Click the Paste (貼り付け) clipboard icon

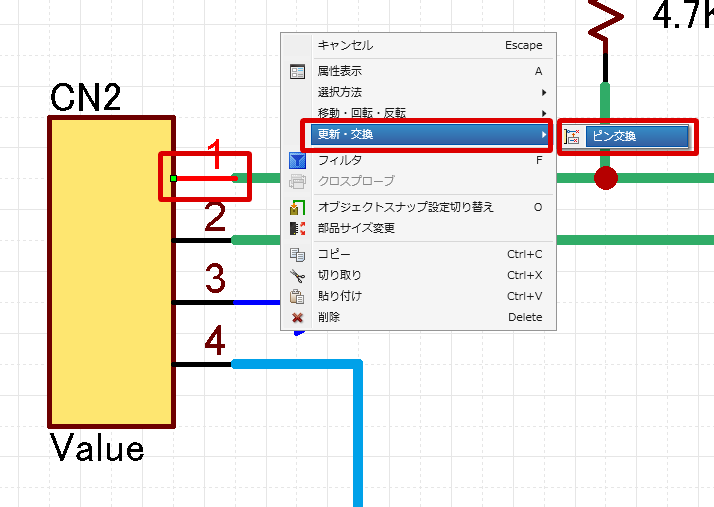297,296
